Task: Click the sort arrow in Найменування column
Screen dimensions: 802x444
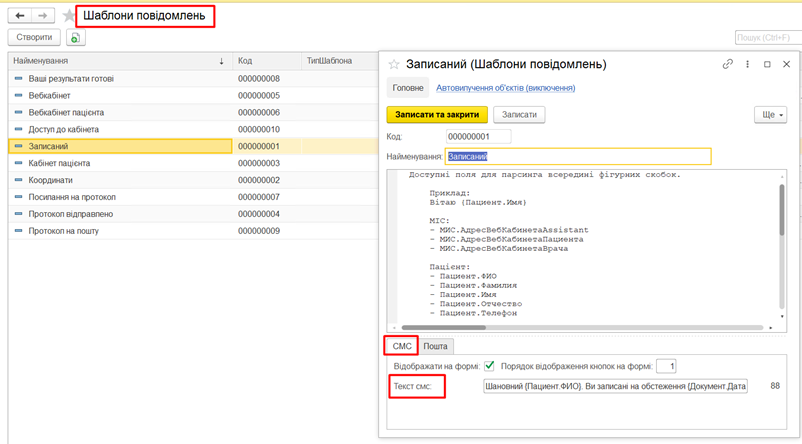Action: (x=221, y=62)
